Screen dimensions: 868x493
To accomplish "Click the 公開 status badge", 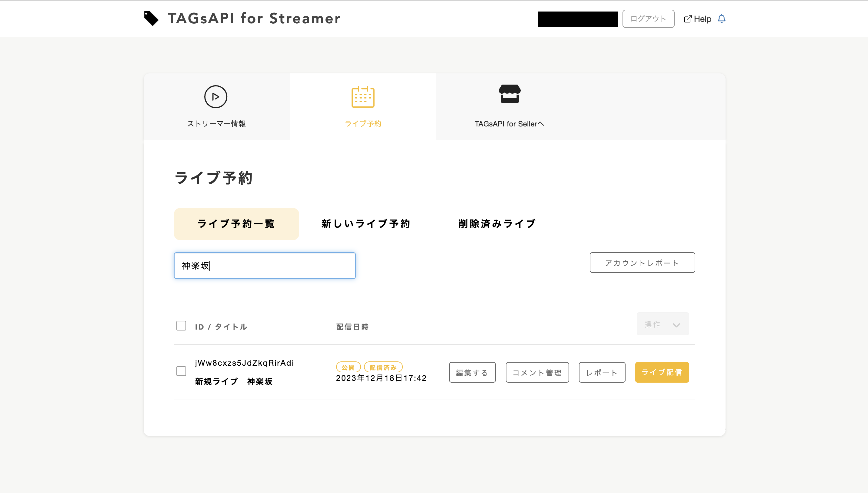I will tap(348, 367).
